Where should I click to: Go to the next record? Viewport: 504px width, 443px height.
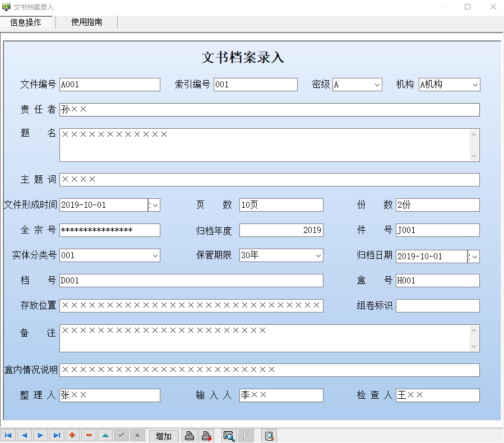tap(40, 435)
